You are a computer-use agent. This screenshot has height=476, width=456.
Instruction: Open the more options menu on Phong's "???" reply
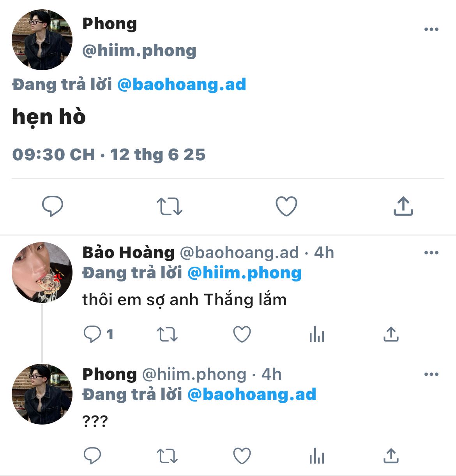(431, 374)
